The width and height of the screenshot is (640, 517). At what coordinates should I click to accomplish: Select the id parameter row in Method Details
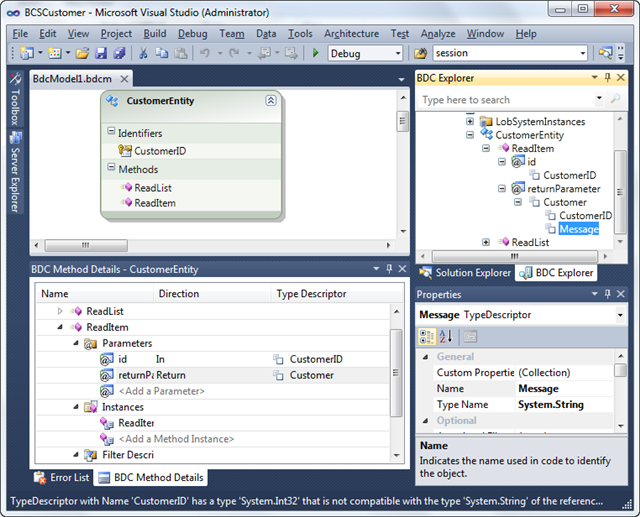[x=212, y=359]
